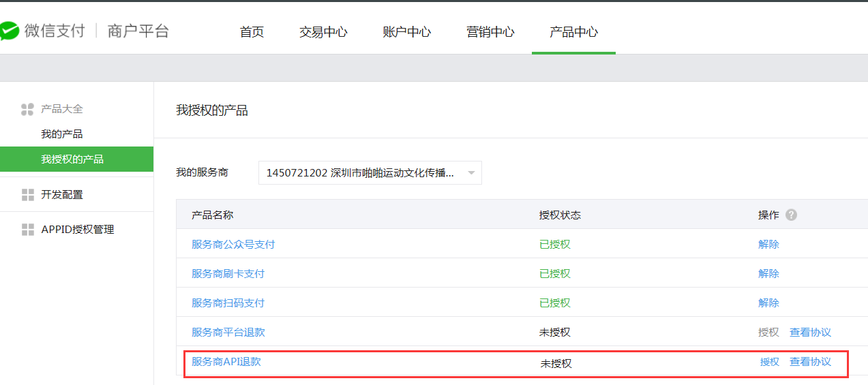Open the 营销中心 tab
This screenshot has width=868, height=385.
[x=490, y=32]
